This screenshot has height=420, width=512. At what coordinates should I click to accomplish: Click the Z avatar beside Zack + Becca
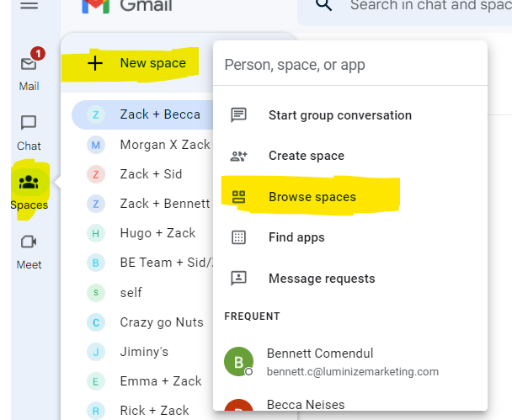pyautogui.click(x=96, y=114)
